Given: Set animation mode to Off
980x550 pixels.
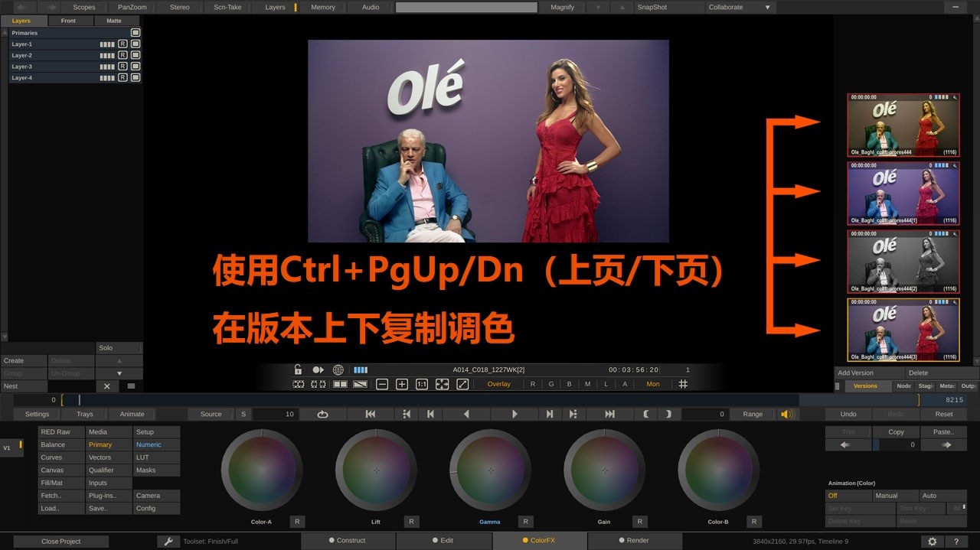Looking at the screenshot, I should (849, 496).
